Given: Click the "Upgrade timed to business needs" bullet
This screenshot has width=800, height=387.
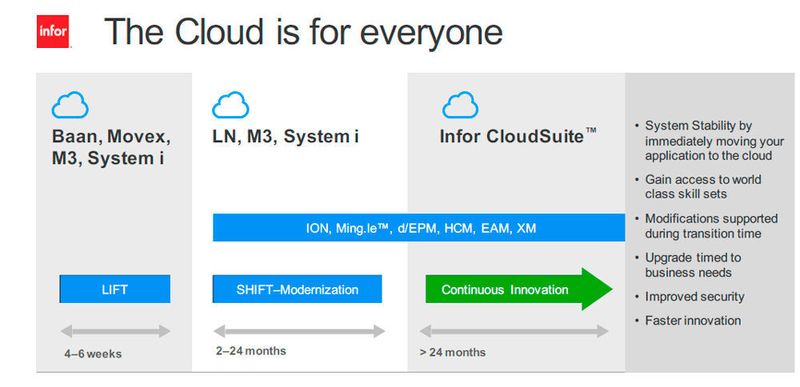Looking at the screenshot, I should tap(688, 265).
